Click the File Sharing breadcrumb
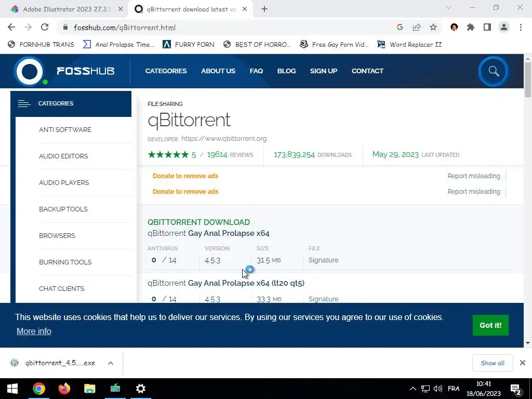Viewport: 532px width, 399px height. [165, 104]
